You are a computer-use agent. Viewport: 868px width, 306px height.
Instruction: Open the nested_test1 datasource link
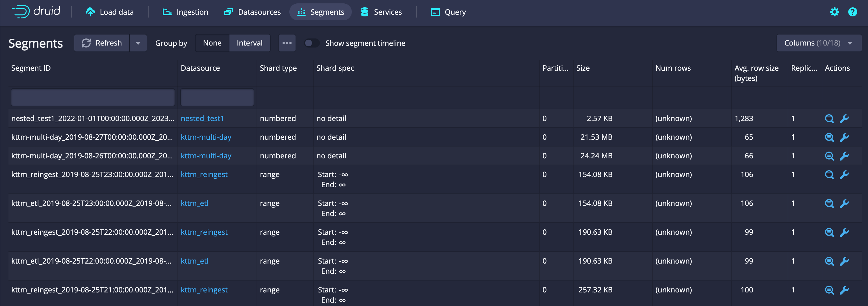[202, 119]
